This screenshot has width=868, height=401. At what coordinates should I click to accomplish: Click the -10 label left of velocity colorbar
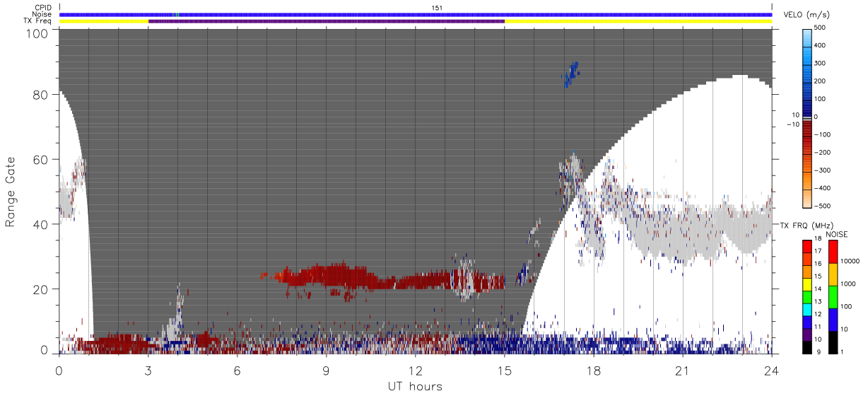[793, 124]
